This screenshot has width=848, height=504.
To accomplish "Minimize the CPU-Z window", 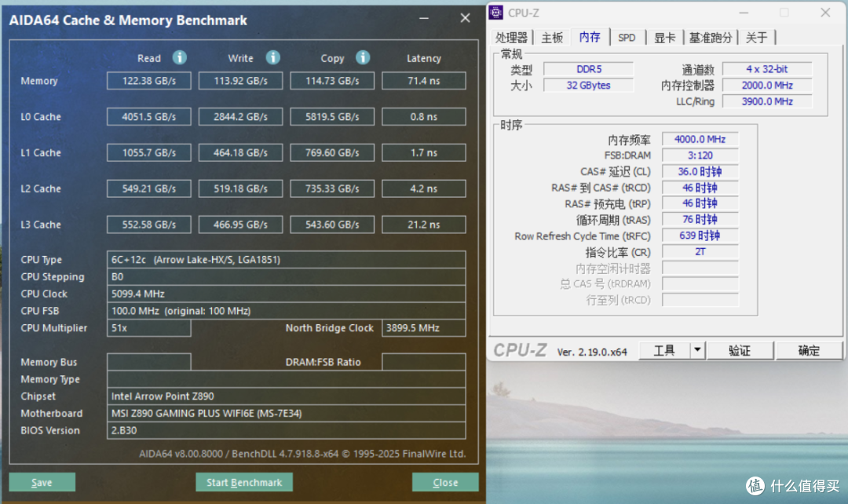I will (x=744, y=13).
